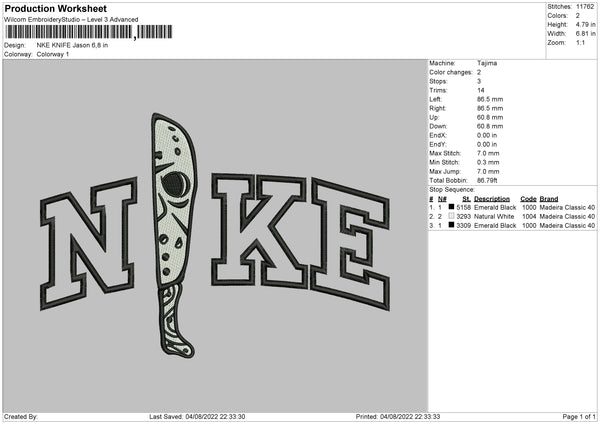Select the 'Colorway 1' value
The height and width of the screenshot is (424, 600).
coord(53,54)
